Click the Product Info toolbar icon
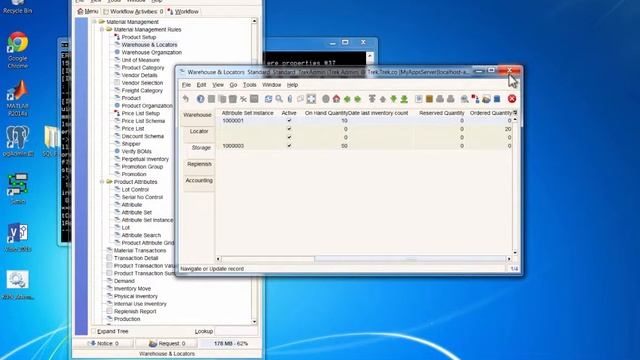 tap(497, 99)
